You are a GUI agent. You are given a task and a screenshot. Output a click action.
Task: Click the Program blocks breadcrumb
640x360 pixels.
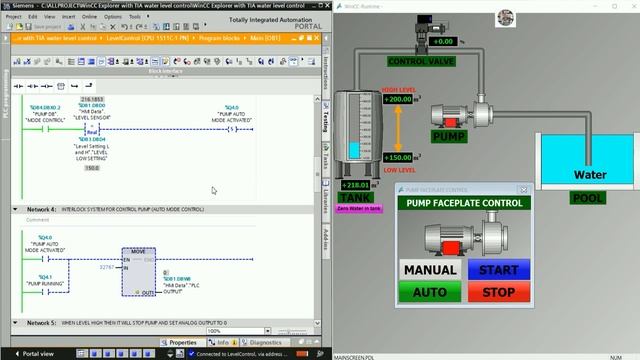pyautogui.click(x=219, y=38)
